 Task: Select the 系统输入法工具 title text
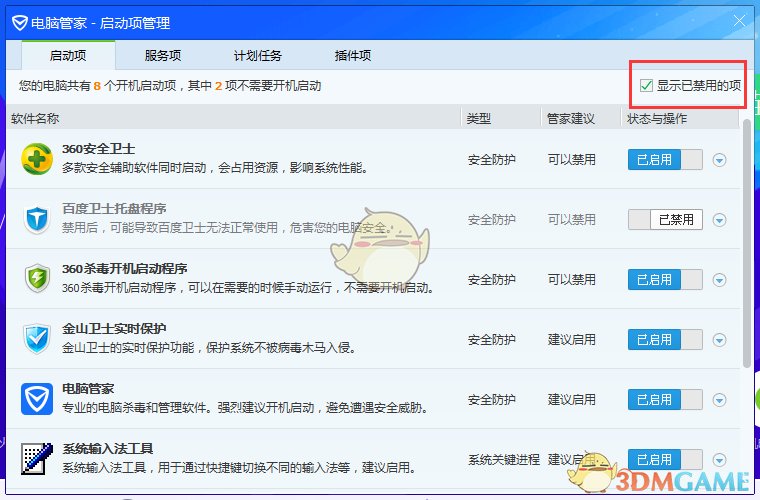pos(108,449)
